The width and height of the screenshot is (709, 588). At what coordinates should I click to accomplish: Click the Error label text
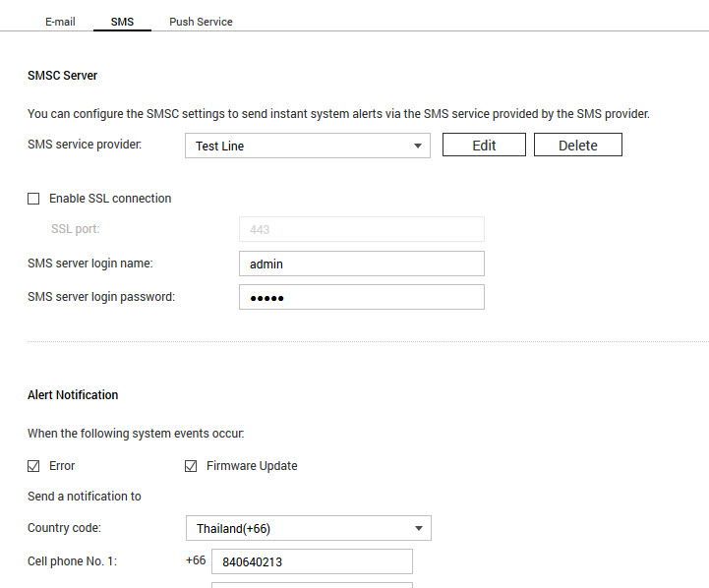[x=62, y=466]
